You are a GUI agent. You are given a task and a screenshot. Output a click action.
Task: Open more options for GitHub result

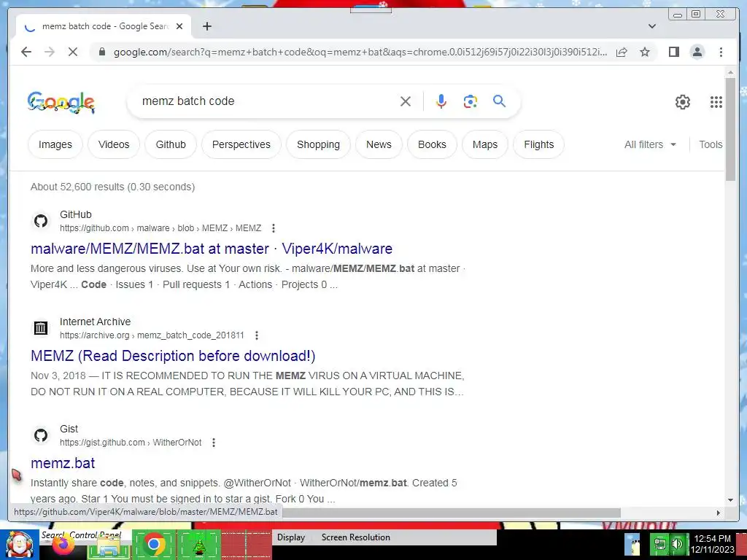(x=274, y=228)
